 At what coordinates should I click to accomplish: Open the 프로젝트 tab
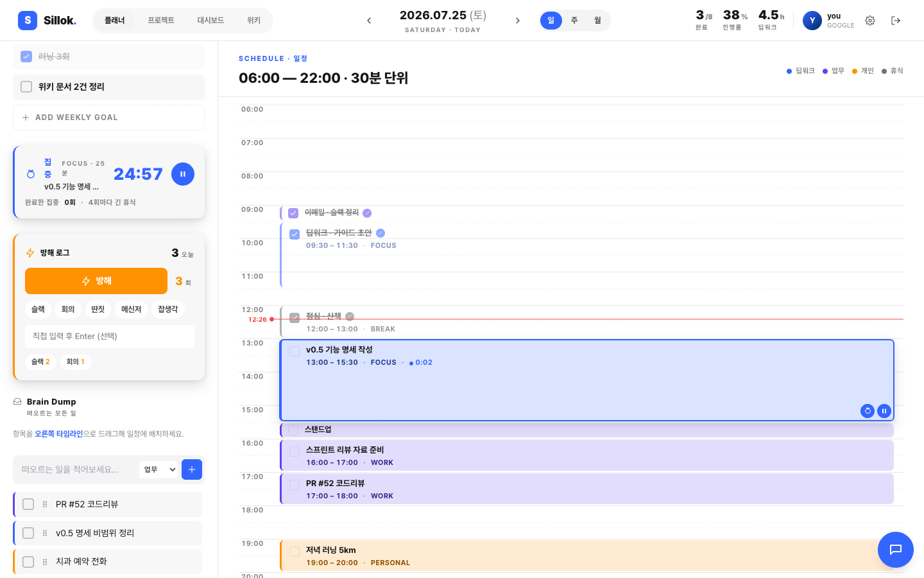161,21
